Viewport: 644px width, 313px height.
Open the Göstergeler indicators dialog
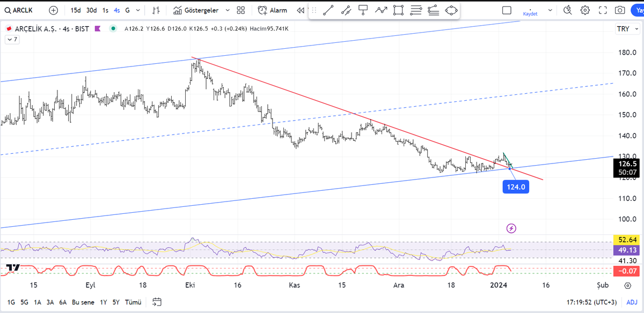(196, 10)
